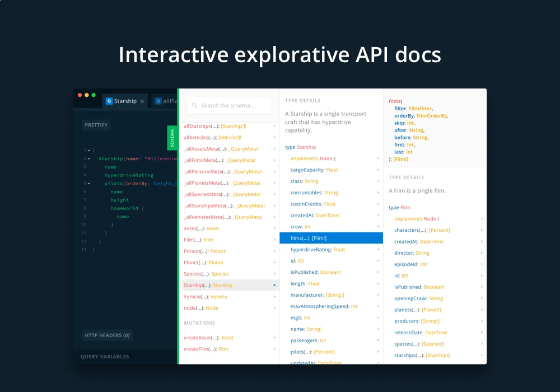
Task: Open the HTTP HEADERS section
Action: pos(107,335)
